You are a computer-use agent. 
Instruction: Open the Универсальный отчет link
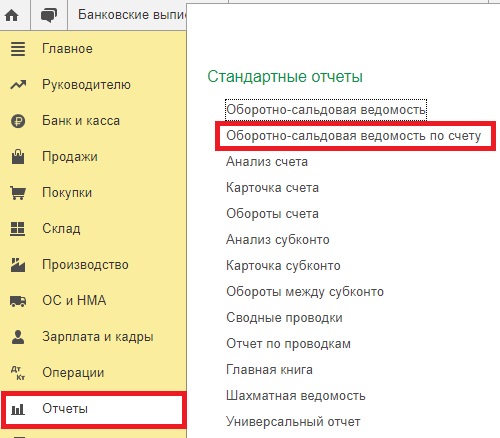tap(293, 422)
